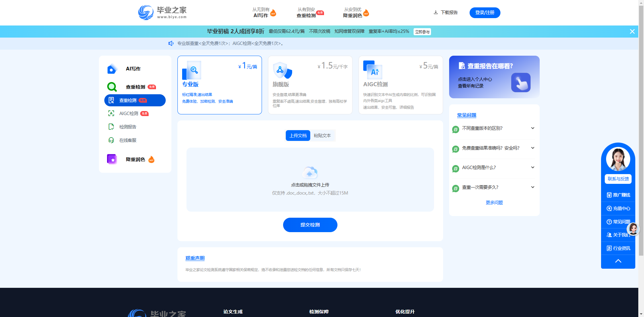Click green icon beside AIGC检测是什么
The height and width of the screenshot is (317, 644).
click(x=455, y=168)
